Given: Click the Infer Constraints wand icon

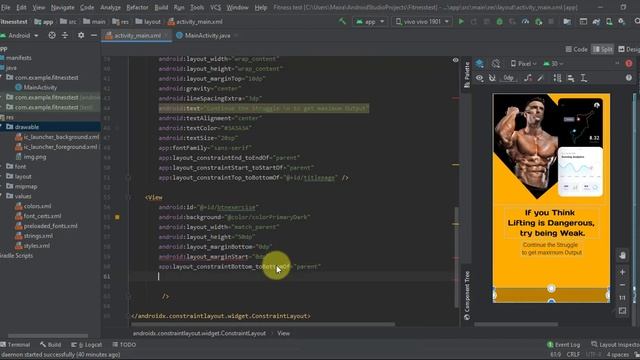Looking at the screenshot, I should 540,78.
